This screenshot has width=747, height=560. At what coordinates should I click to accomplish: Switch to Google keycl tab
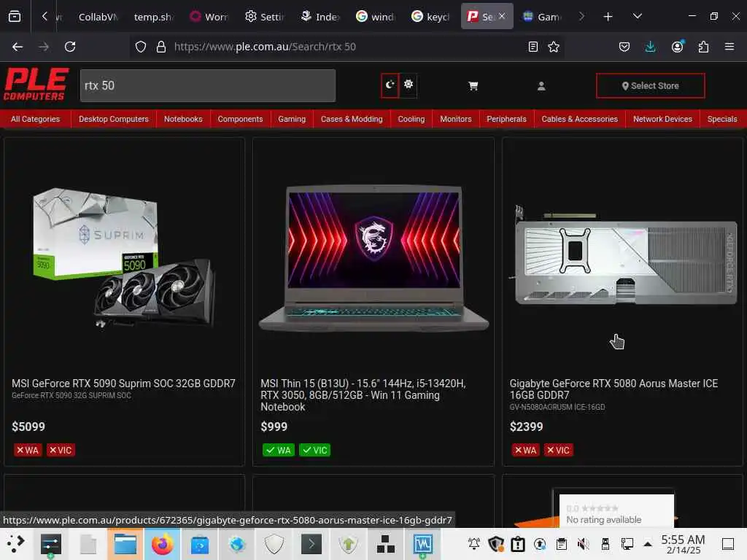[430, 17]
